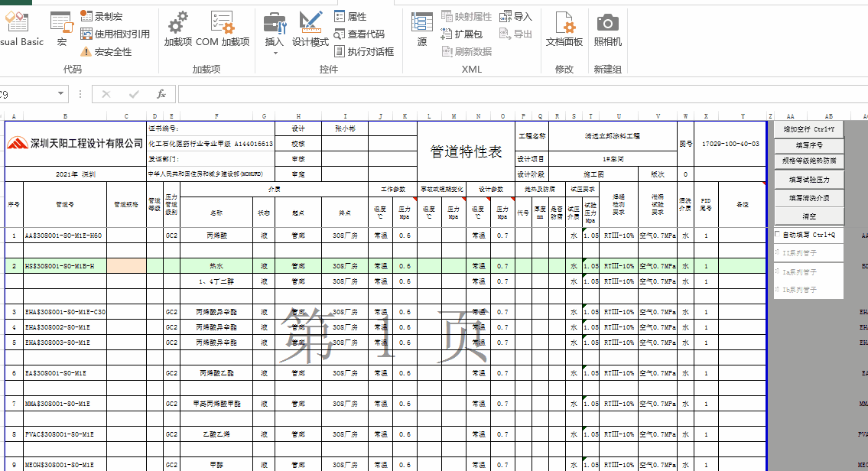Toggle 设计模式 design mode
The width and height of the screenshot is (868, 471).
pyautogui.click(x=310, y=29)
